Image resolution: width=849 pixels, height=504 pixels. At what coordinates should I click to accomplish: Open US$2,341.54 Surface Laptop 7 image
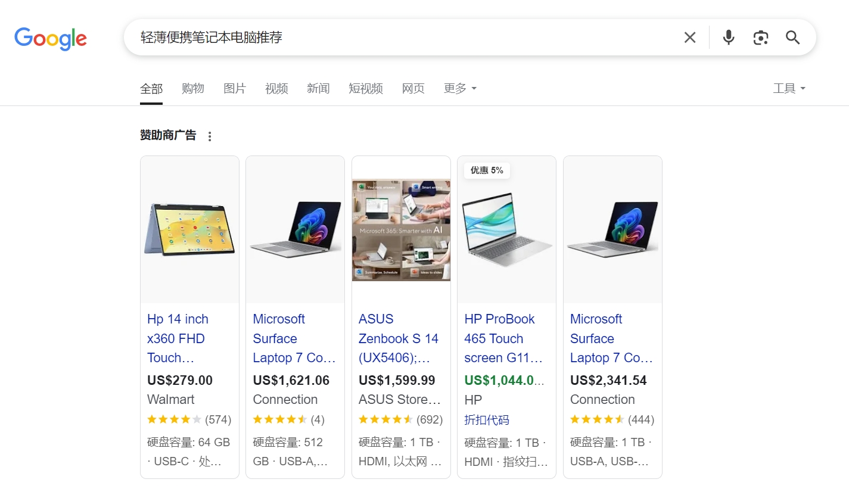click(x=612, y=230)
